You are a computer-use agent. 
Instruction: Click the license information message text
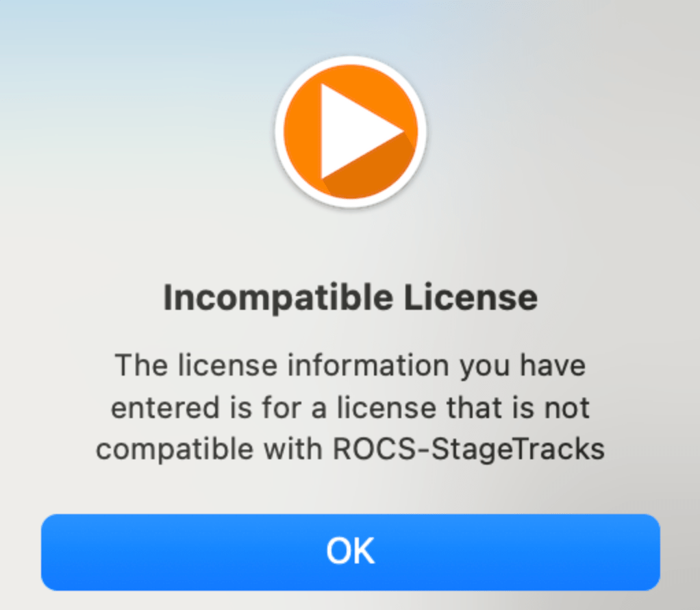(351, 407)
